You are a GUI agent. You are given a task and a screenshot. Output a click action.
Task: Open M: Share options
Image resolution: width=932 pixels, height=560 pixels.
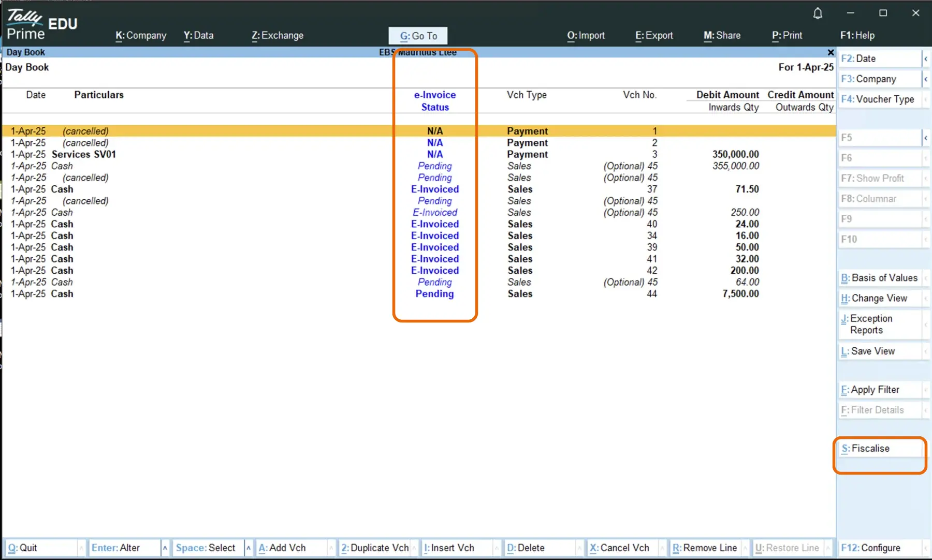click(722, 35)
